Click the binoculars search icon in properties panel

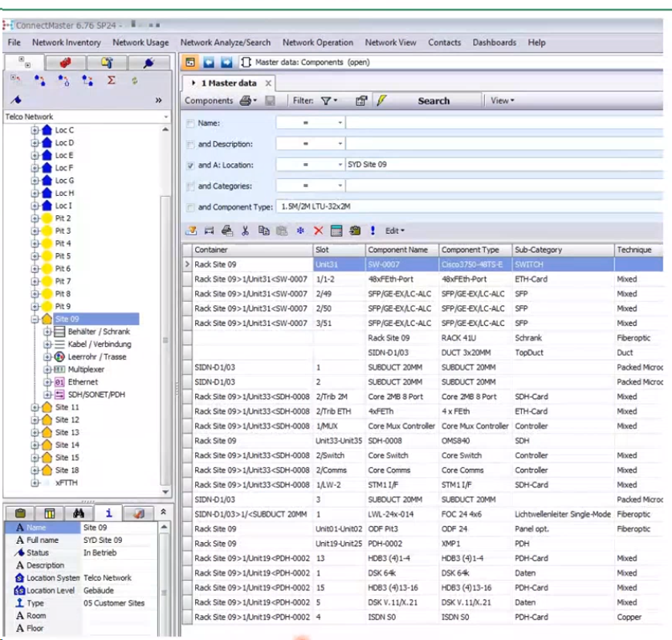79,512
